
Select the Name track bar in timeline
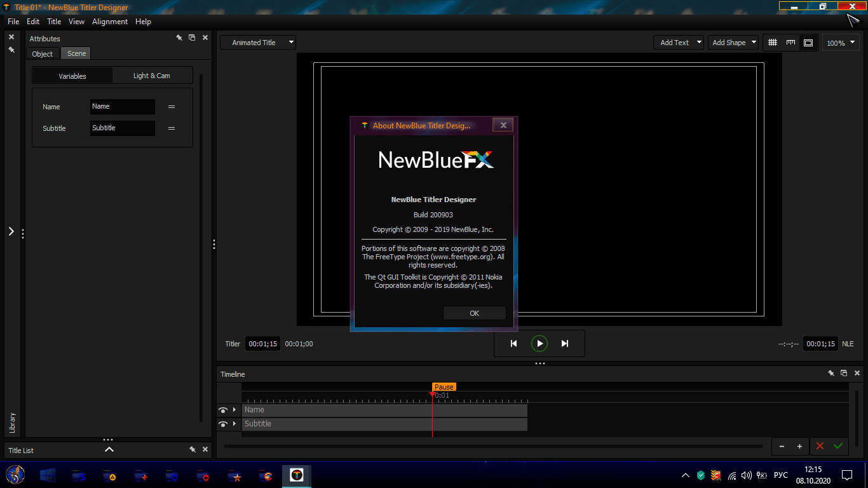coord(384,410)
